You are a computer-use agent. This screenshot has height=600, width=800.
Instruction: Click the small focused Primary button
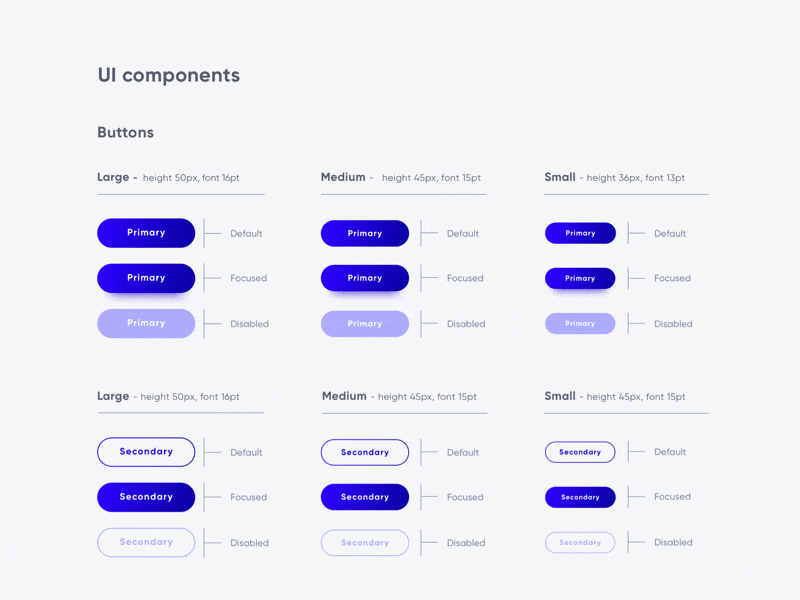580,278
